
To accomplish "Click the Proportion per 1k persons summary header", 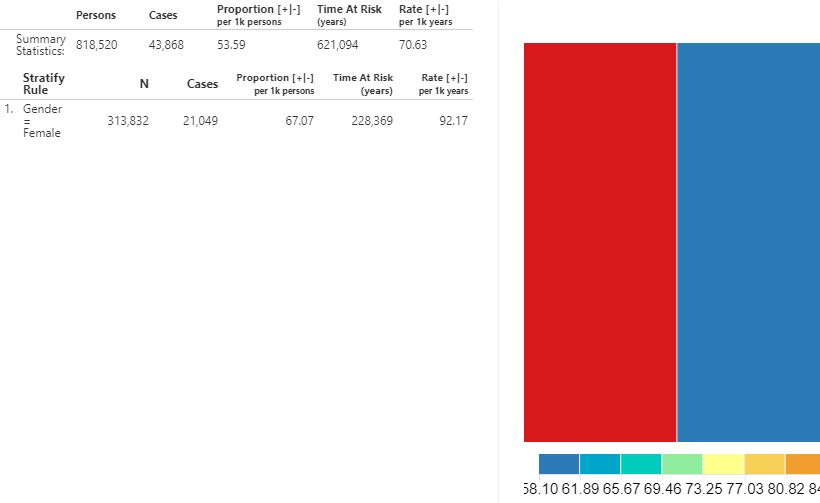I will click(258, 15).
